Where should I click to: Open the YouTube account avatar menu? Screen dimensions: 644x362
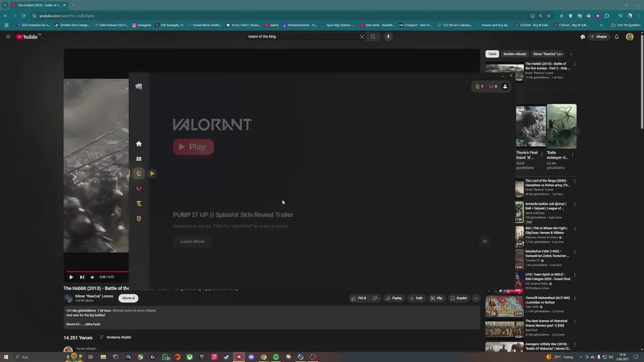pos(629,37)
